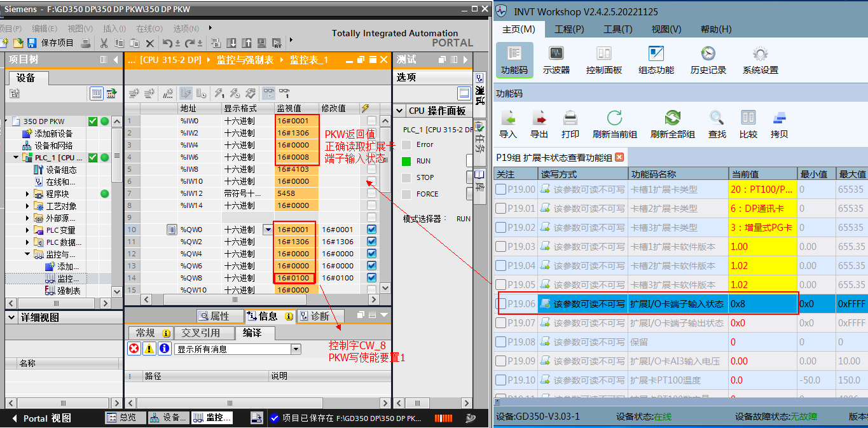Click the redo arrow in TIA toolbar
Screen dimensions: 868x428
tap(189, 43)
